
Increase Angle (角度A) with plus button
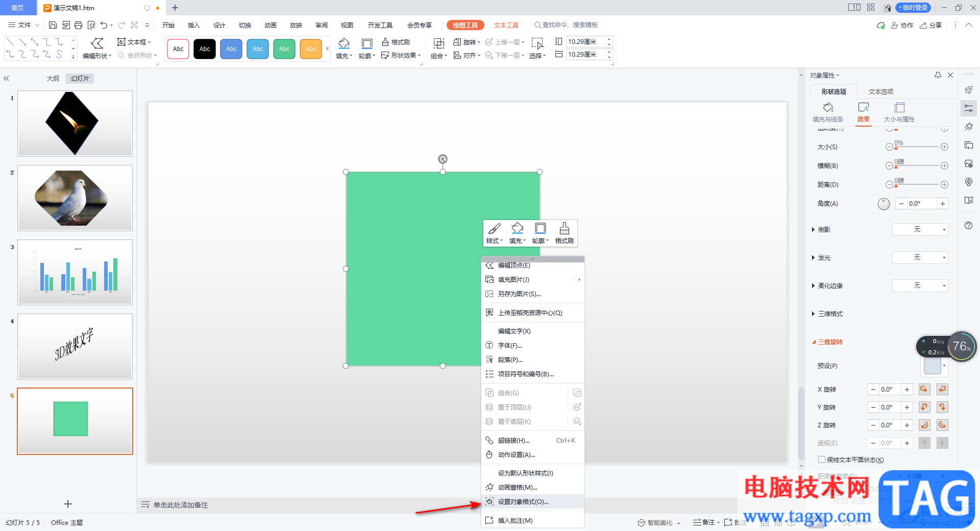(943, 203)
